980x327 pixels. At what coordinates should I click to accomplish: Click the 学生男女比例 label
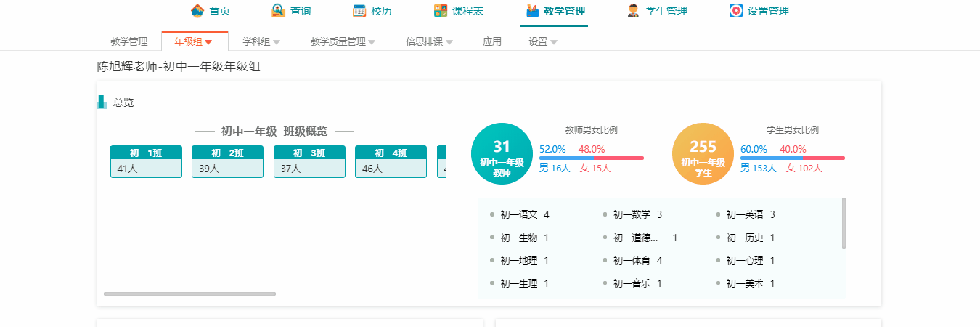tap(793, 130)
